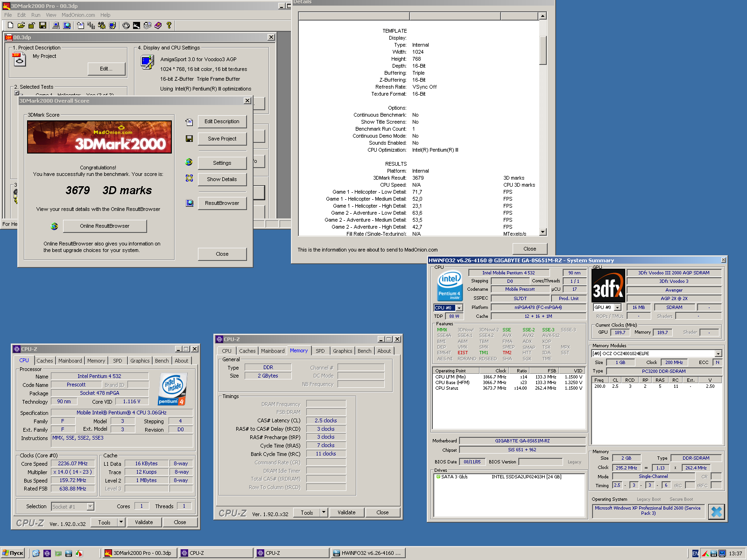Open Tools dropdown arrow in Memory CPU-Z window

(x=324, y=512)
